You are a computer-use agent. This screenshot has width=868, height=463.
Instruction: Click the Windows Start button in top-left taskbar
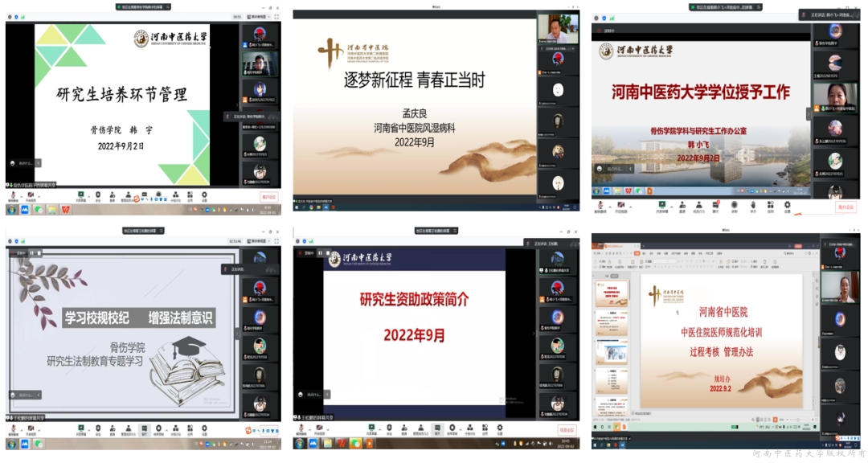pyautogui.click(x=11, y=209)
